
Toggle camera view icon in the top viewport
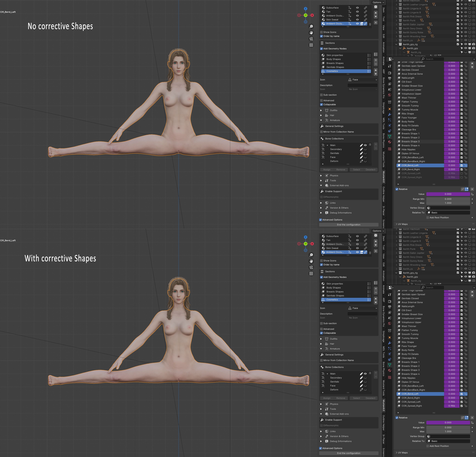[311, 39]
